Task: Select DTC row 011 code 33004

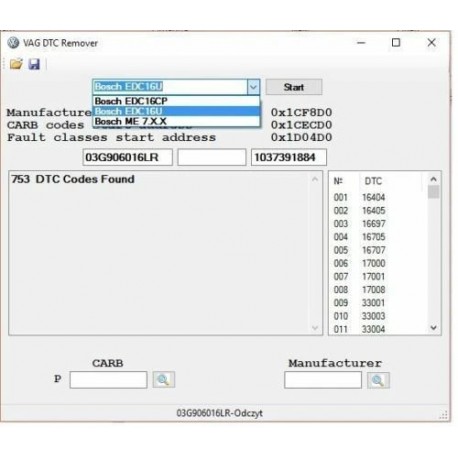Action: coord(378,329)
